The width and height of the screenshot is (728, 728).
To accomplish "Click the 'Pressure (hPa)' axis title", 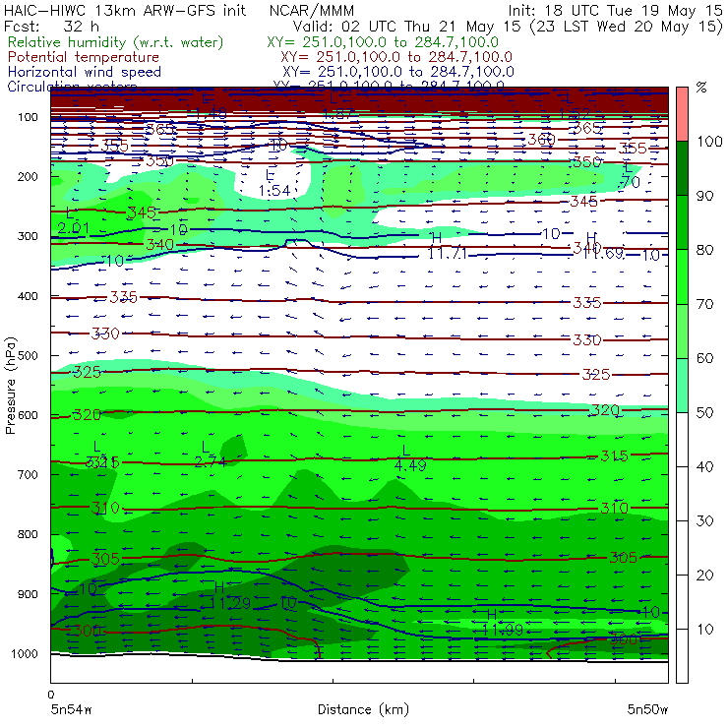I will coord(10,386).
